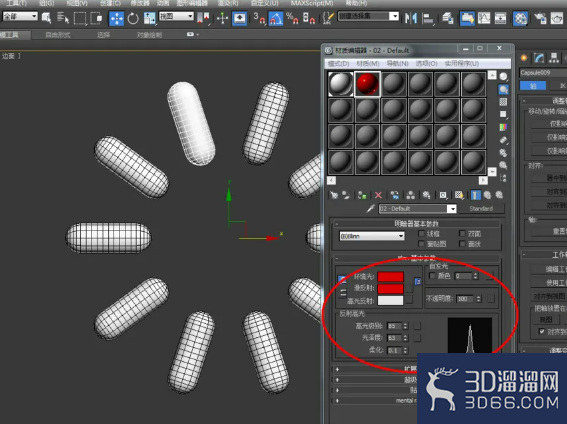Open the 导航(N) menu in material editor
The width and height of the screenshot is (567, 424).
(397, 64)
